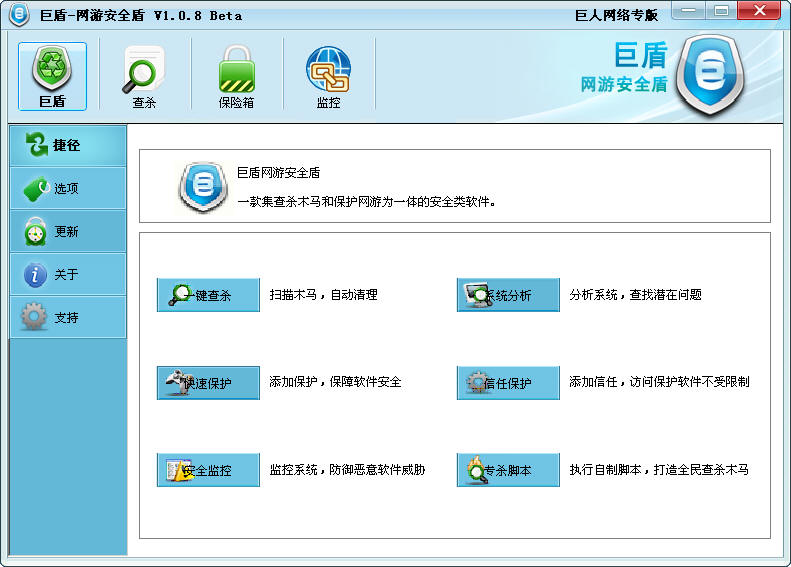Click description 一款集查杀木马和保护网游为一体的安全类软件
Screen dimensions: 791x567
tap(366, 202)
